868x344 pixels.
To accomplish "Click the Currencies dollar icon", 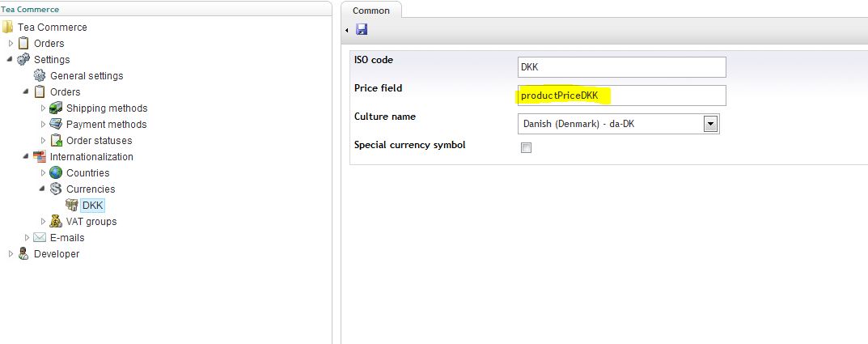I will tap(56, 189).
